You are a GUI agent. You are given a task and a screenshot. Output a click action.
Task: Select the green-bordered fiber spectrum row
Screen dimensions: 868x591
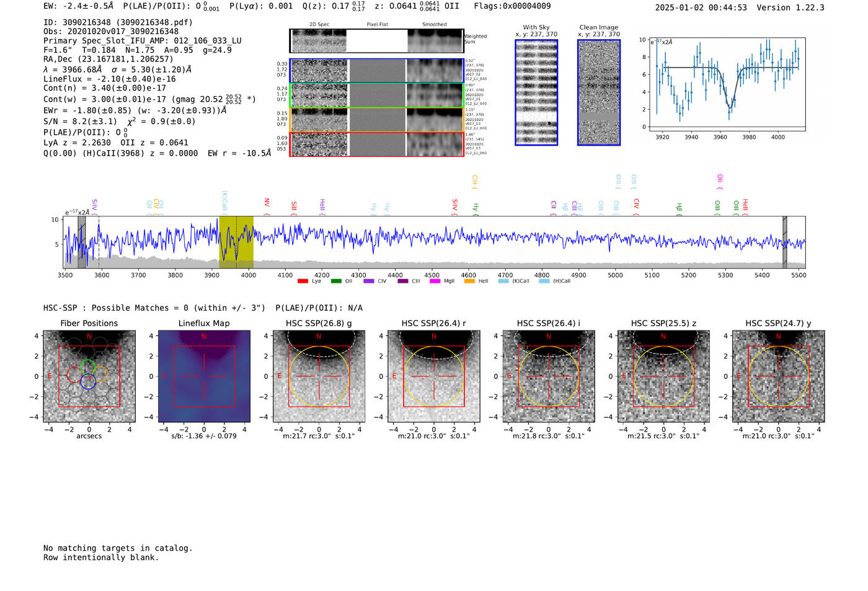(377, 96)
